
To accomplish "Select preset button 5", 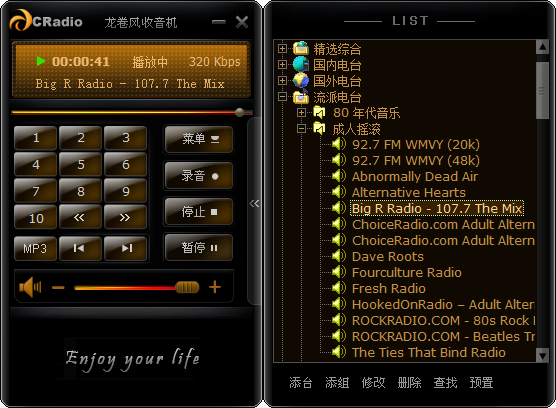I will pyautogui.click(x=80, y=164).
